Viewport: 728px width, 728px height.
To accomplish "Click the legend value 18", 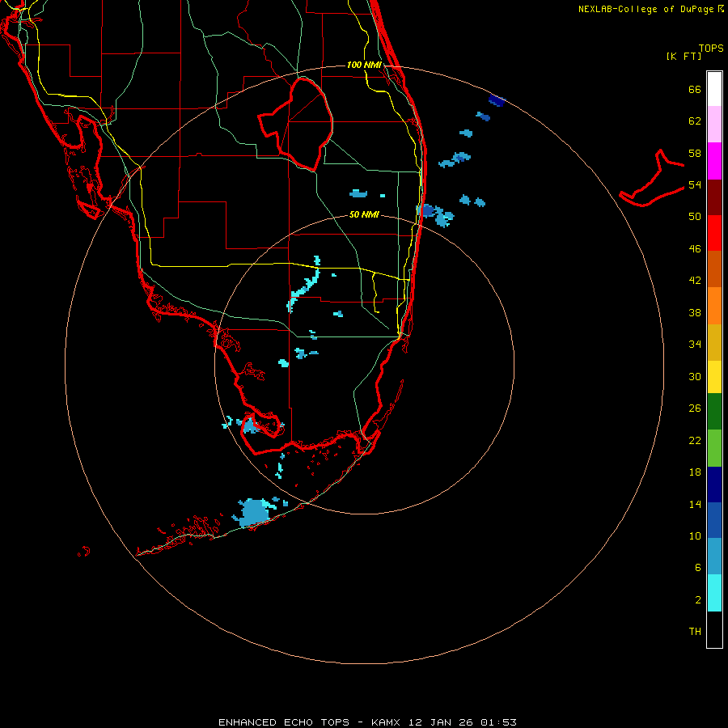I will (x=695, y=472).
